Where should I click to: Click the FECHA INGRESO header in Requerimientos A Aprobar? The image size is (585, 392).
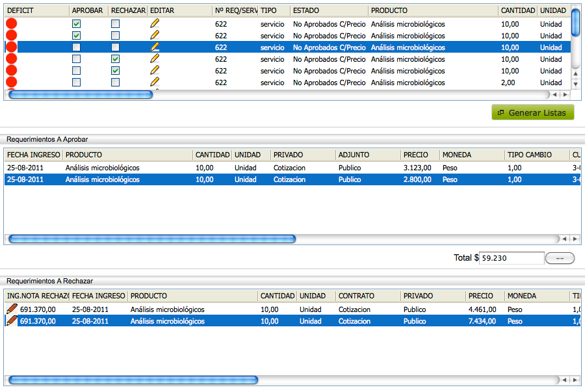pos(34,155)
